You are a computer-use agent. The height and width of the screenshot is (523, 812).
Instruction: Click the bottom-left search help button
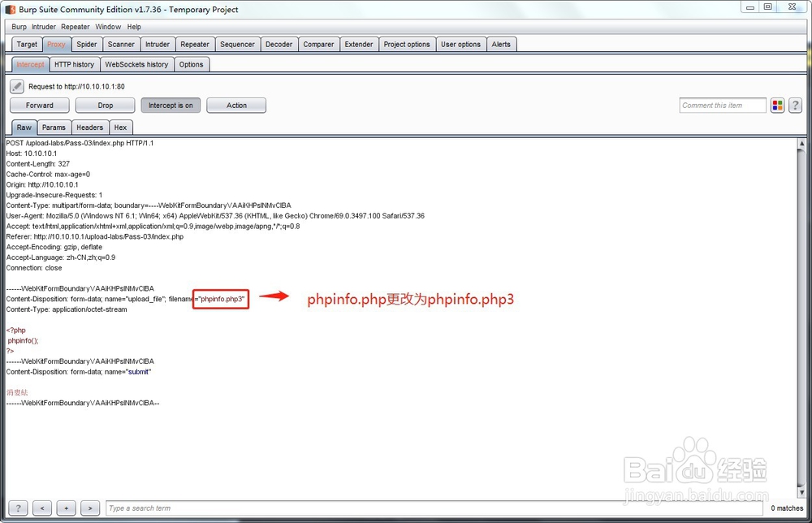(18, 508)
